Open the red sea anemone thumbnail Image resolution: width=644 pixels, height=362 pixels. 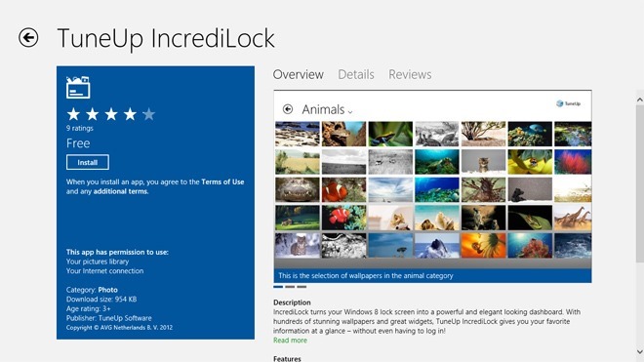(x=573, y=162)
